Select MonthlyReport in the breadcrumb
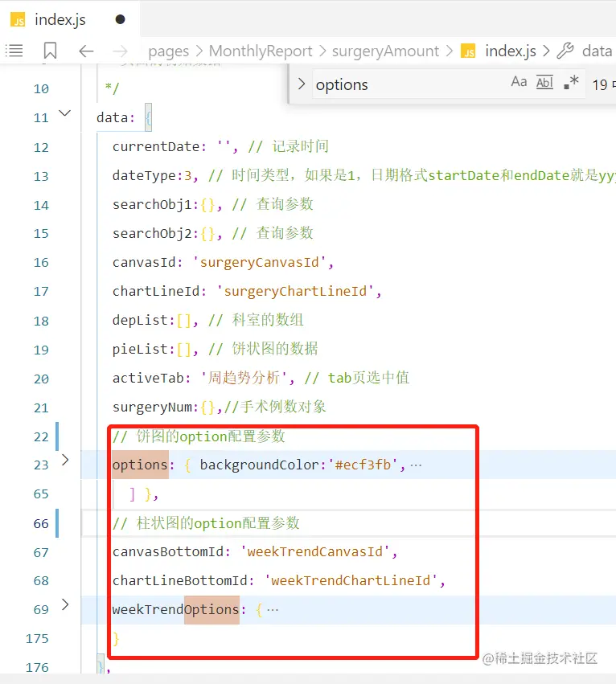The image size is (616, 684). point(261,51)
